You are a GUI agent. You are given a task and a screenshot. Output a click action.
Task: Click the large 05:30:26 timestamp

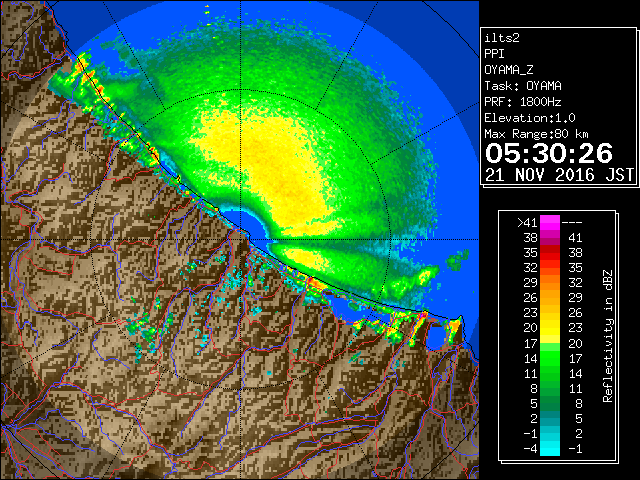[x=549, y=153]
